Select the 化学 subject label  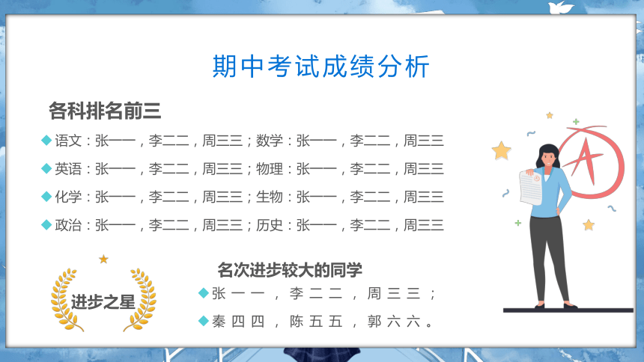click(68, 197)
